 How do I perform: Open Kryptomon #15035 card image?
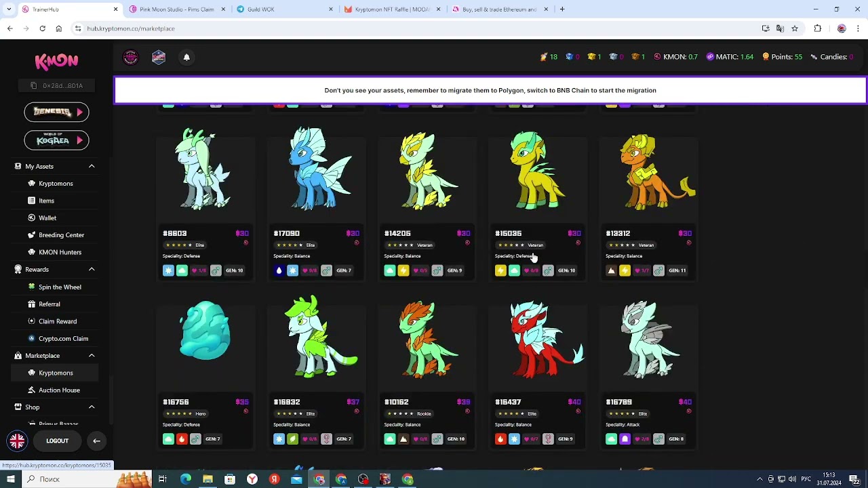(x=538, y=169)
